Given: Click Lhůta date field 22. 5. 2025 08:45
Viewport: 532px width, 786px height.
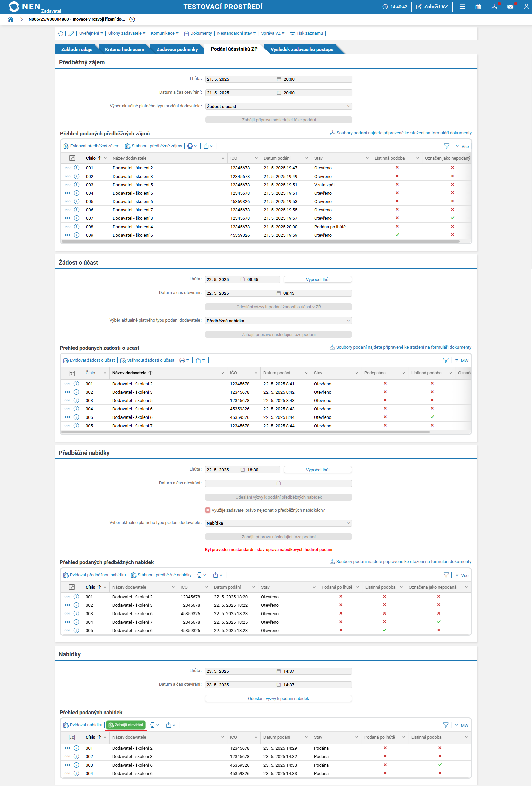Looking at the screenshot, I should click(x=242, y=279).
